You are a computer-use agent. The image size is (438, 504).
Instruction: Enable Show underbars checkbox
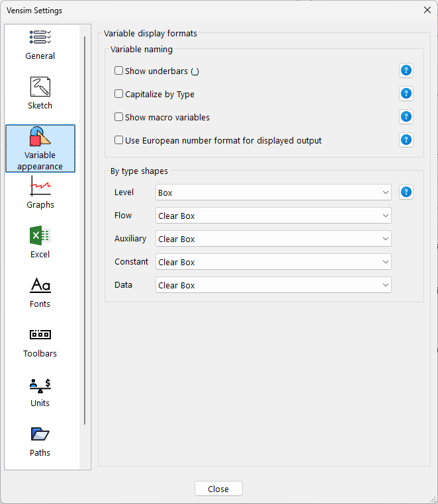click(x=119, y=71)
